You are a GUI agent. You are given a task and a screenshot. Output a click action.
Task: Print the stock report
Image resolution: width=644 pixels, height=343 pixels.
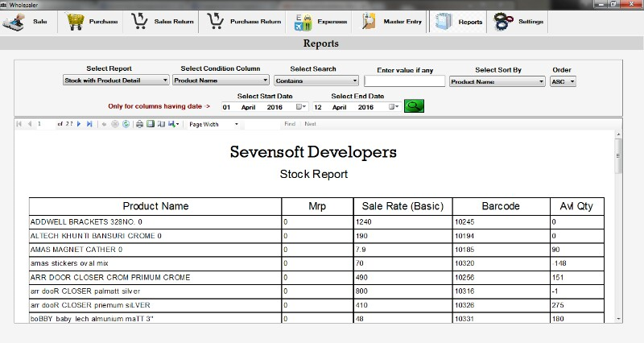(x=139, y=124)
